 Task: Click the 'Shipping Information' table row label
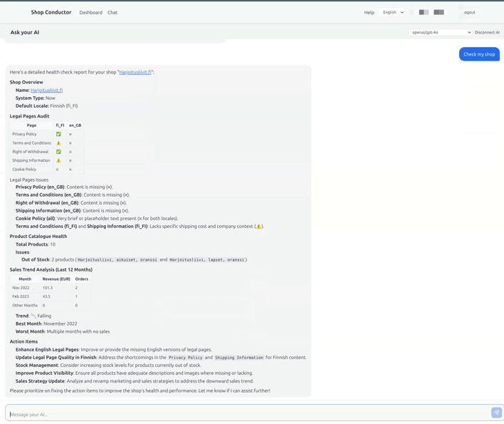pyautogui.click(x=31, y=160)
